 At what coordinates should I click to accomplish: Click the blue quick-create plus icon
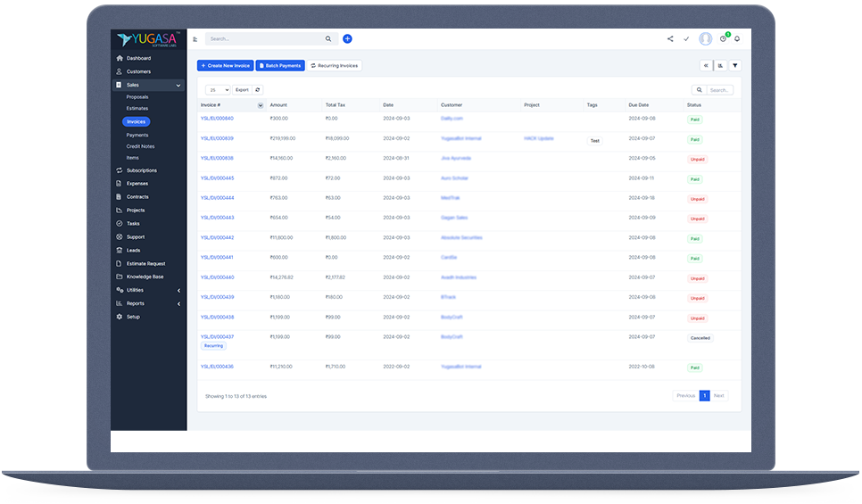pyautogui.click(x=347, y=38)
